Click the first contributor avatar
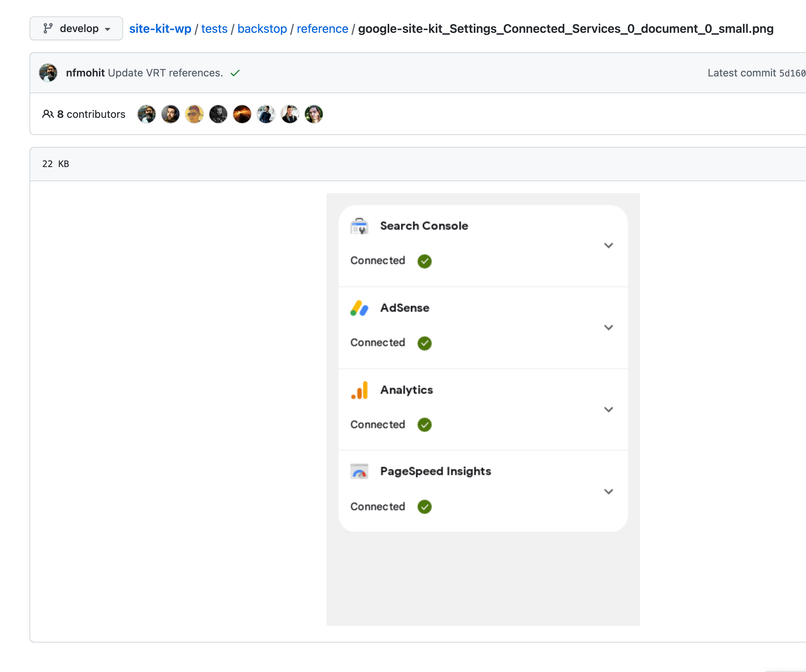 (147, 114)
